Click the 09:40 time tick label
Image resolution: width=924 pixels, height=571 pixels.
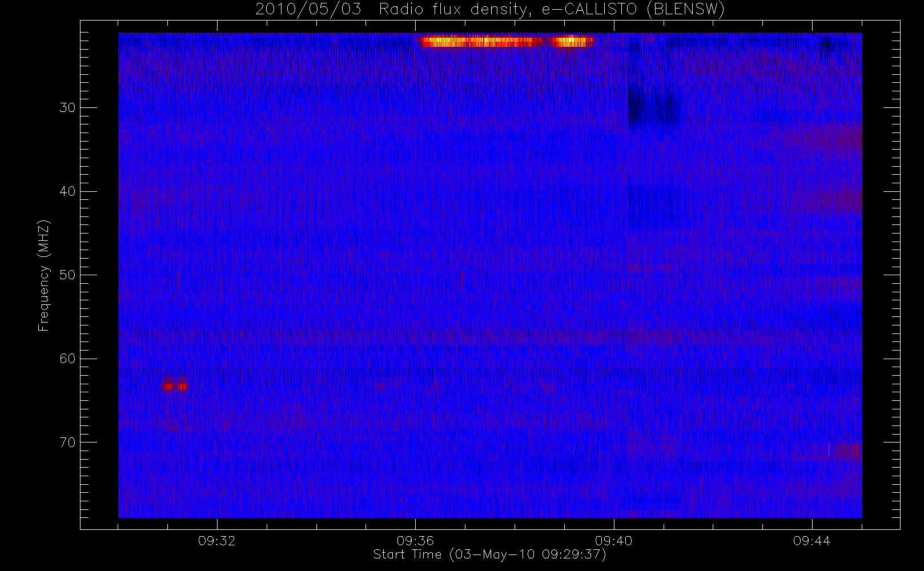click(613, 541)
